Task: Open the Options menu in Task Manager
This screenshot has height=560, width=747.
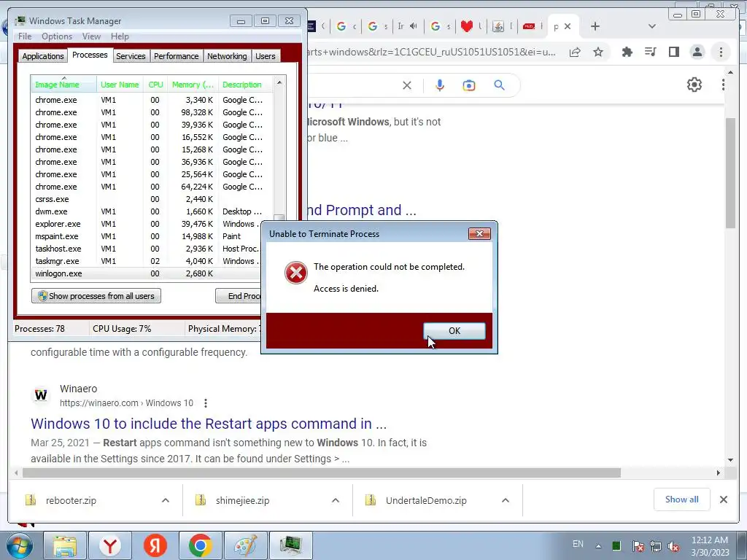Action: click(57, 36)
